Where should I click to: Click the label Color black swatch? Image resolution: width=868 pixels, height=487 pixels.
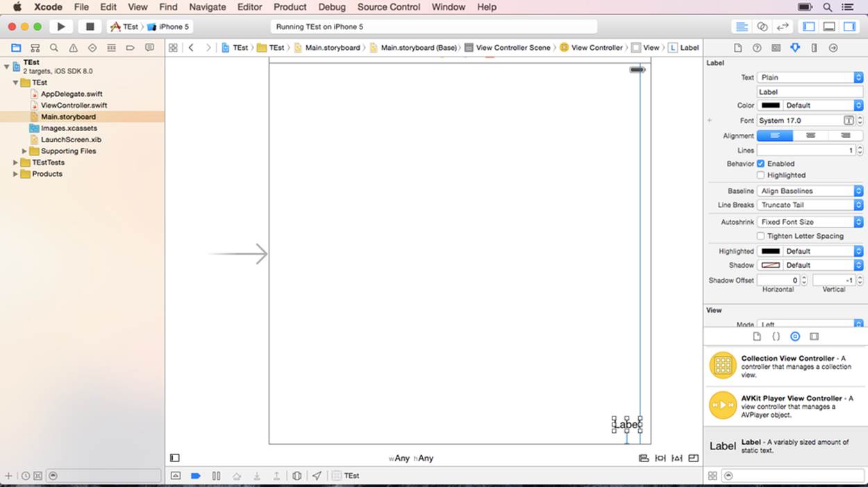pos(770,105)
